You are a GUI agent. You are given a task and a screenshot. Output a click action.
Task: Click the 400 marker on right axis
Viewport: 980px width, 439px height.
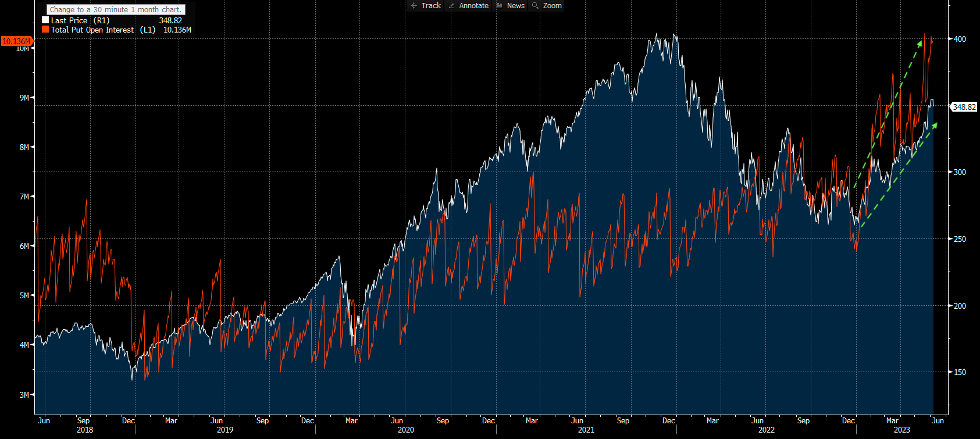(960, 39)
